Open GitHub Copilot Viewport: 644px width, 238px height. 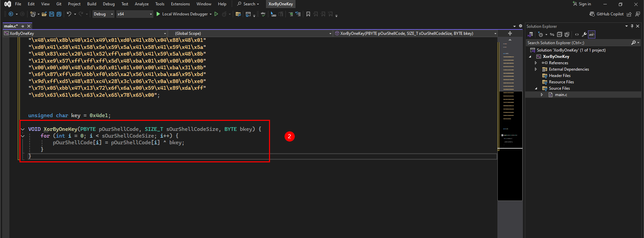point(606,14)
